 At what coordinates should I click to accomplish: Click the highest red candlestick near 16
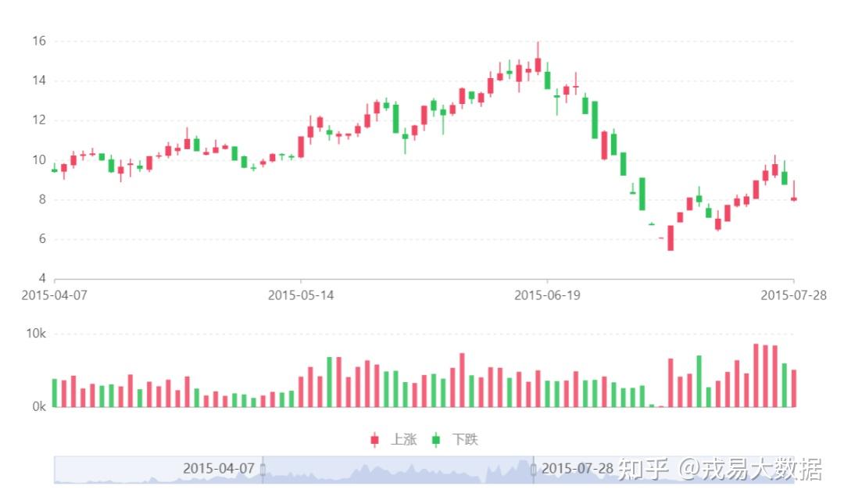point(538,65)
